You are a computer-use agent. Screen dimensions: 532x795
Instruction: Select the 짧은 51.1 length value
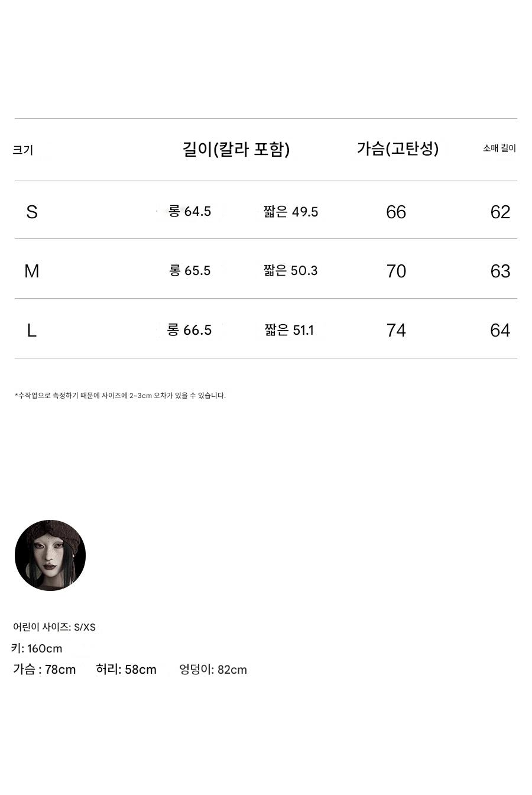290,329
